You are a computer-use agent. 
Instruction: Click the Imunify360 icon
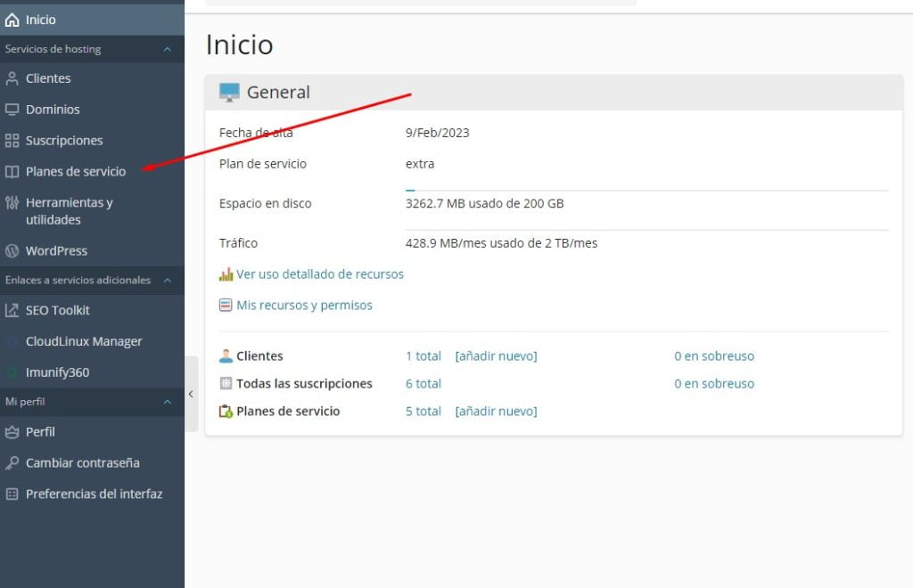(x=12, y=372)
